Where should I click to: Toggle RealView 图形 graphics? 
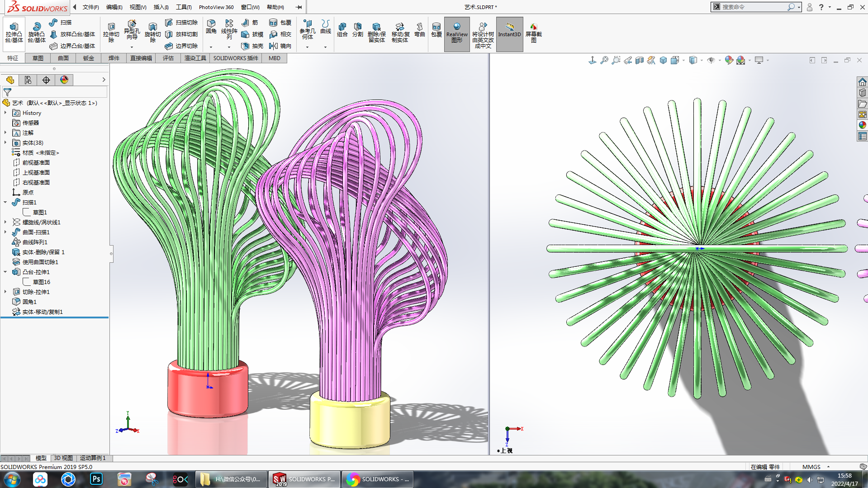click(x=457, y=34)
